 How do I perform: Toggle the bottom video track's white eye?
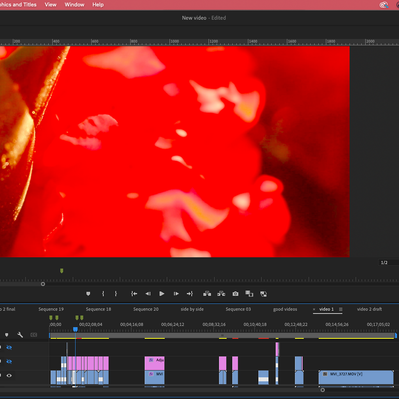point(9,375)
